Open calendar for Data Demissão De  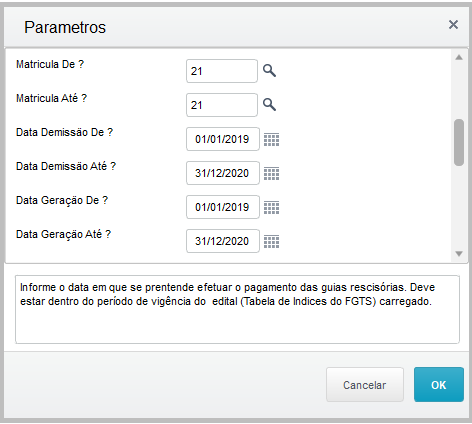coord(272,139)
